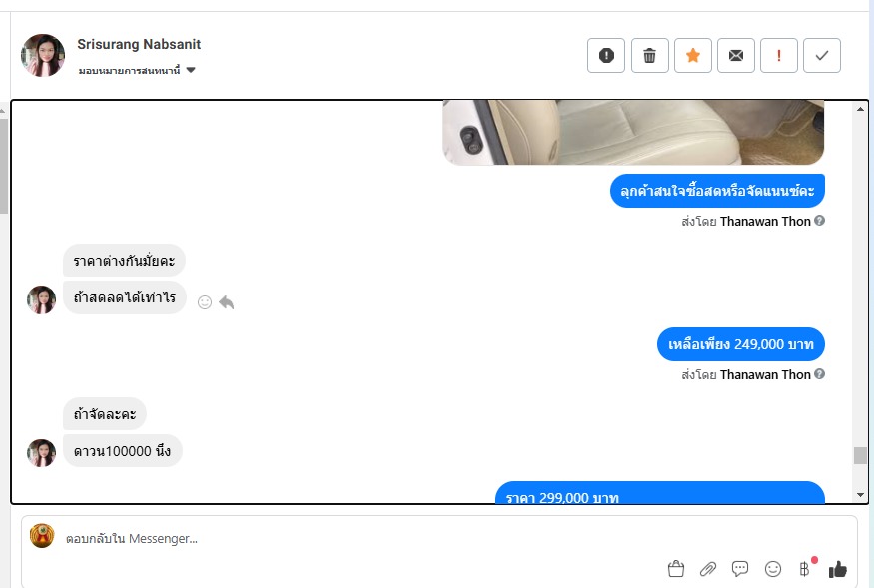Open the assign conversation label under name
Screen dimensions: 874x588
tap(129, 70)
